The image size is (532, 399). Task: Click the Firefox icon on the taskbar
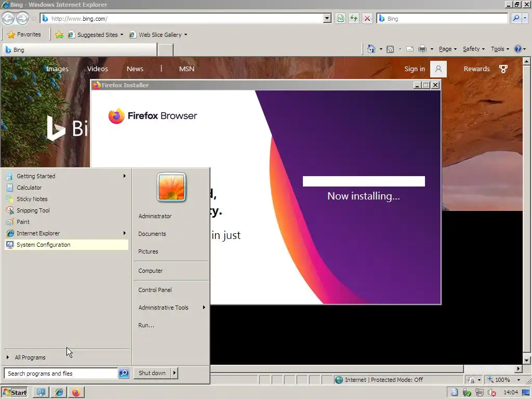pos(76,393)
